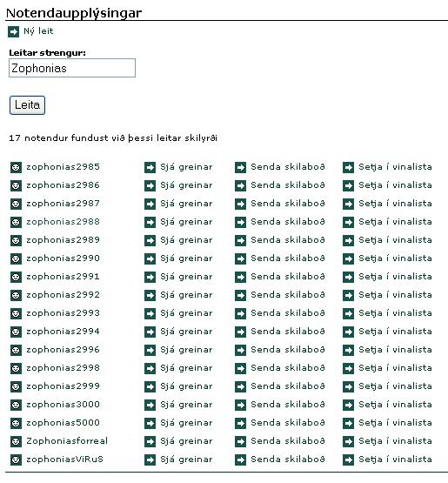
Task: Add zophonias2989 to friends list
Action: 395,240
